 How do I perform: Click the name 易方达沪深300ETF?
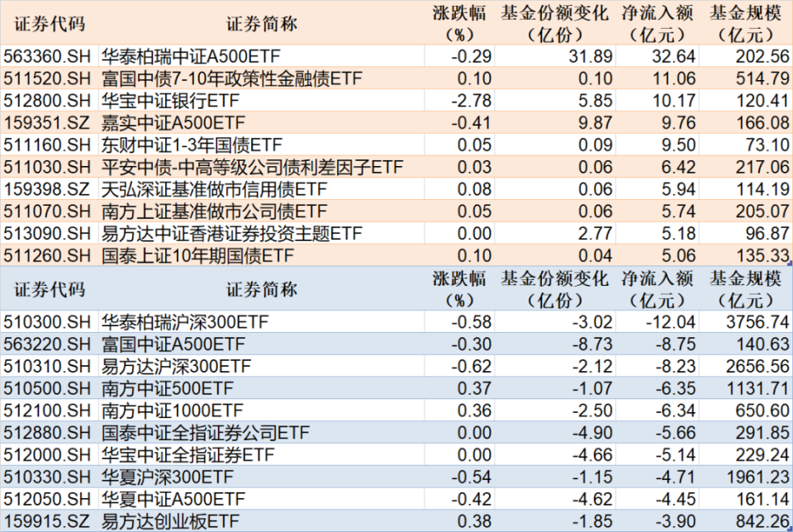click(x=176, y=367)
